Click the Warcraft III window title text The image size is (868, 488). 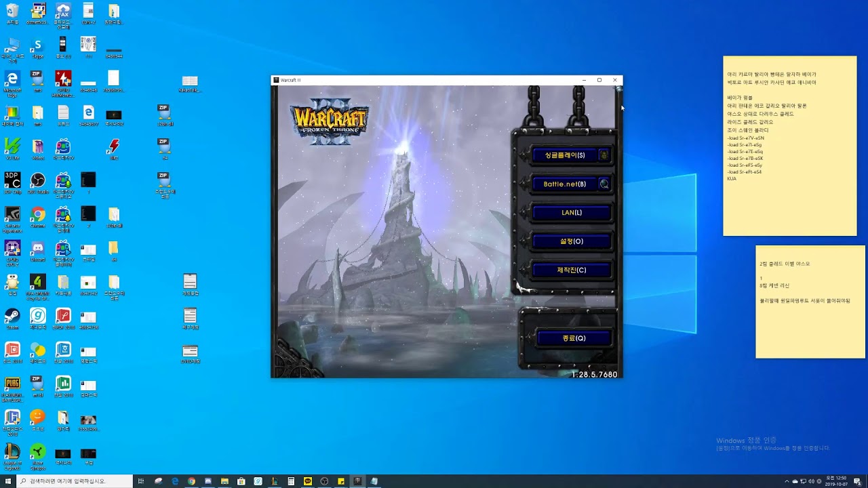[x=290, y=80]
